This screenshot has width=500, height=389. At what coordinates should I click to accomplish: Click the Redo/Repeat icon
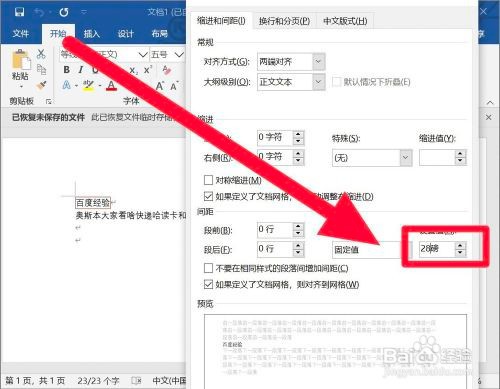click(64, 13)
